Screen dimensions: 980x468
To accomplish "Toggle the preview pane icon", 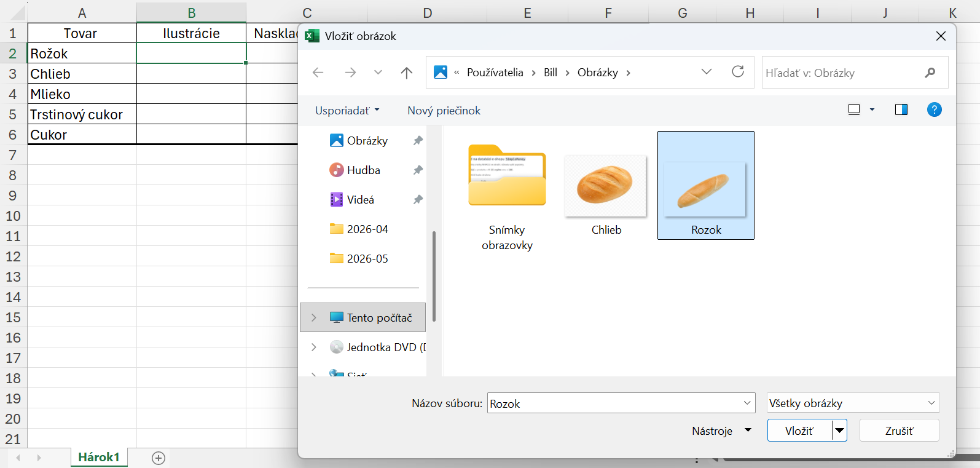I will pos(901,109).
